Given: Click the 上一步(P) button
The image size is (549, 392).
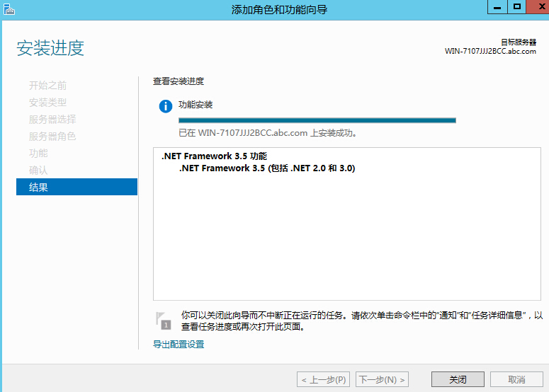Looking at the screenshot, I should point(324,379).
